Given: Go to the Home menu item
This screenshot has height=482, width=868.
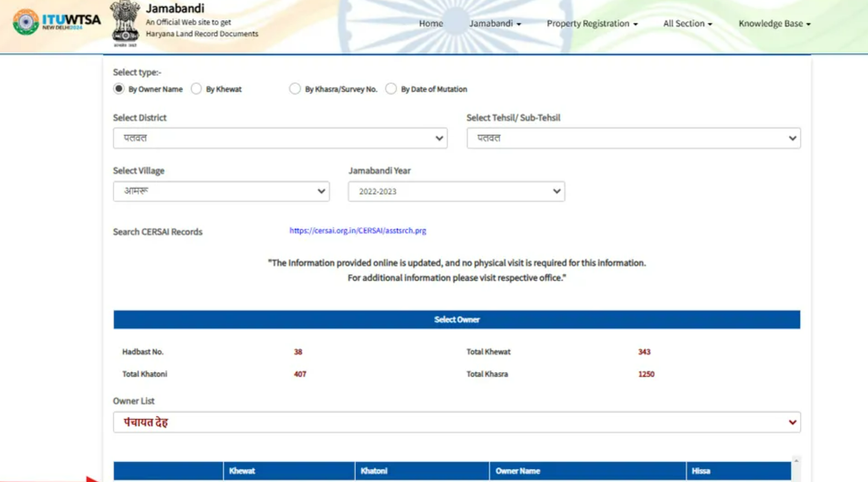Looking at the screenshot, I should 431,24.
